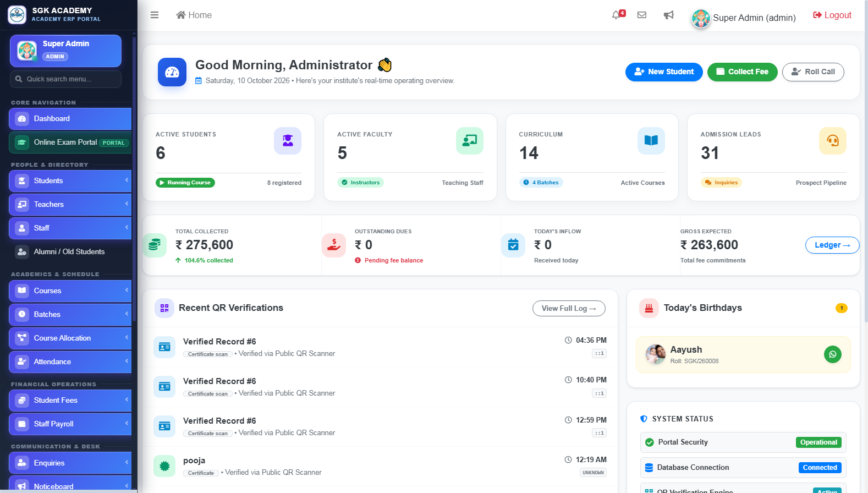The height and width of the screenshot is (493, 868).
Task: Click the Curriculum book icon
Action: (651, 141)
